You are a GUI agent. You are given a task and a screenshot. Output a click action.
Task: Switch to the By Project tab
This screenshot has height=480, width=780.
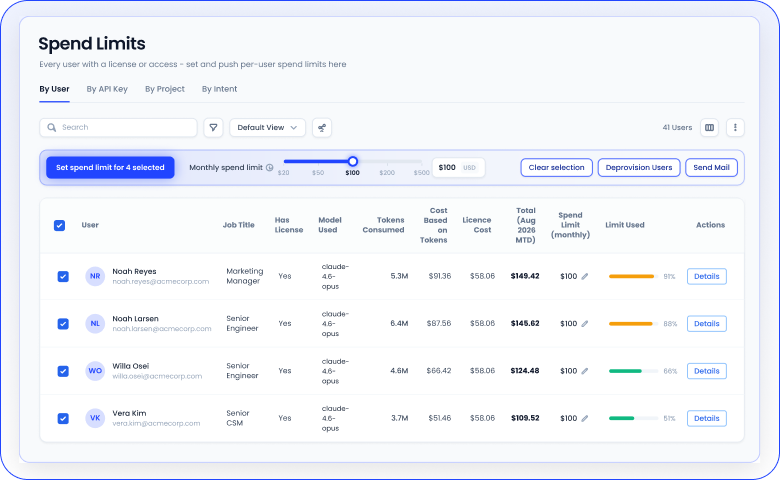tap(165, 89)
